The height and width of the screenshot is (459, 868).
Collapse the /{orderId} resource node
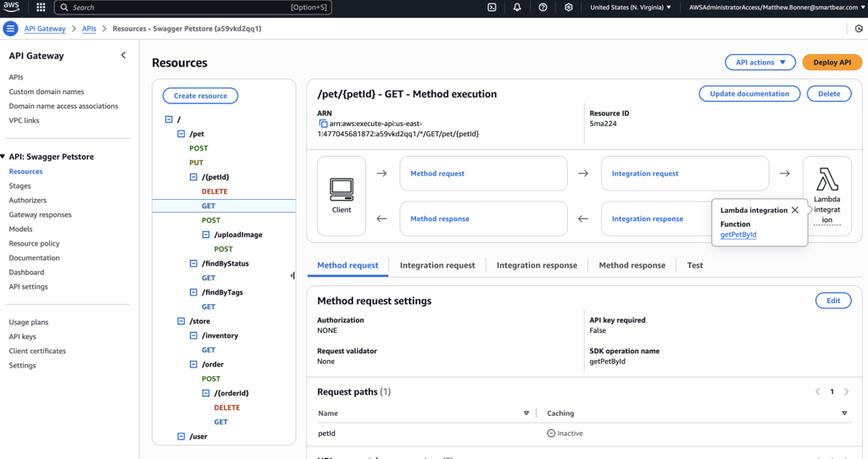(x=206, y=393)
